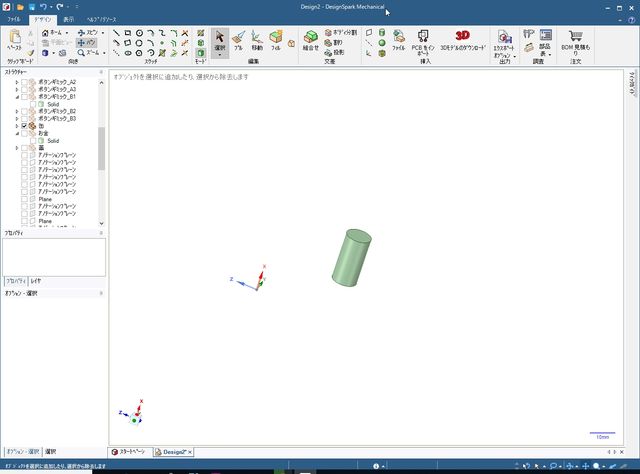Switch to the Layers (レイヤ) panel tab
640x474 pixels.
[x=36, y=281]
